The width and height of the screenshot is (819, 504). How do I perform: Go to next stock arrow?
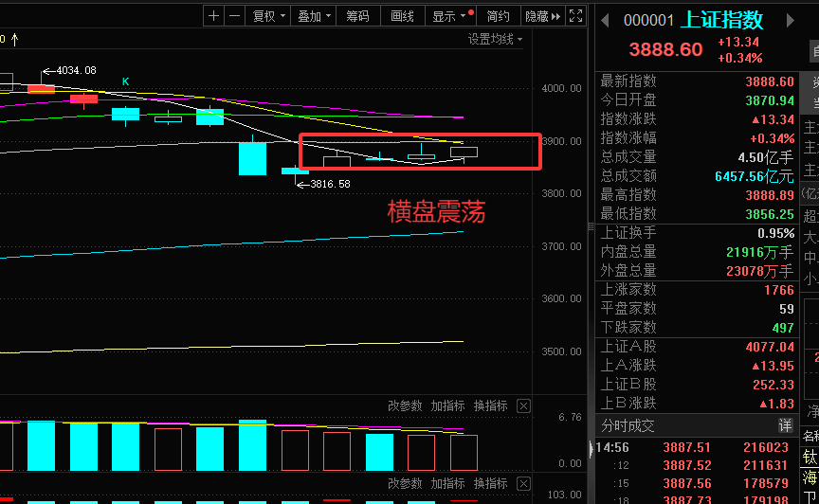(x=791, y=21)
